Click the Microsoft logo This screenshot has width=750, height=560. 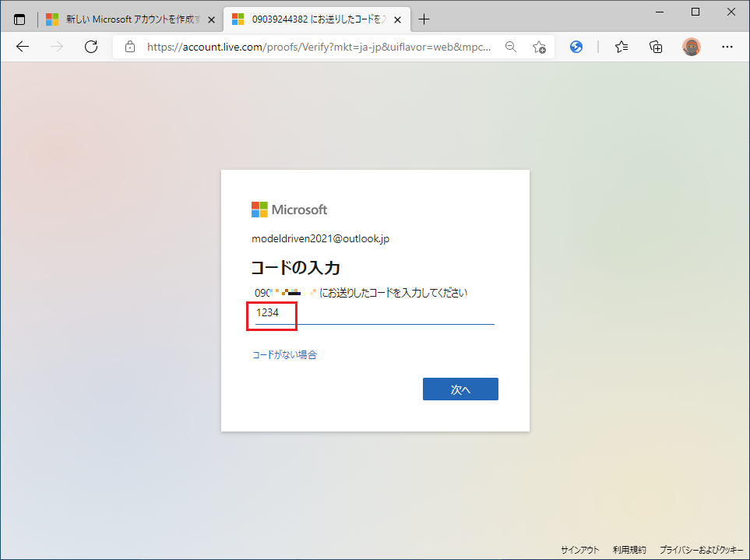tap(290, 210)
